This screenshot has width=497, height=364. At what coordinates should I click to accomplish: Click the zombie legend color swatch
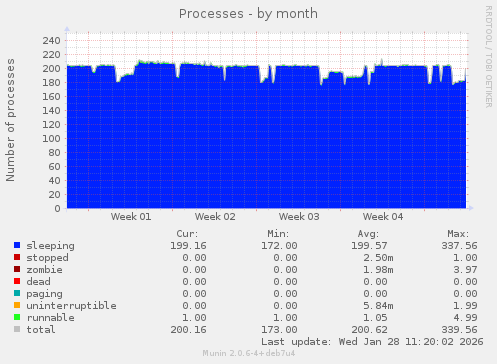17,269
